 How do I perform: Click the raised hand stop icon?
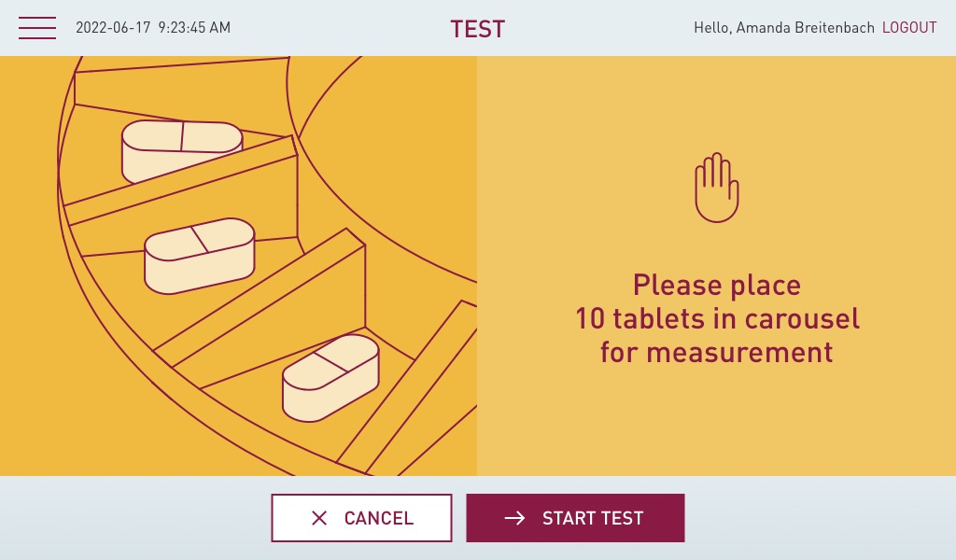click(716, 188)
